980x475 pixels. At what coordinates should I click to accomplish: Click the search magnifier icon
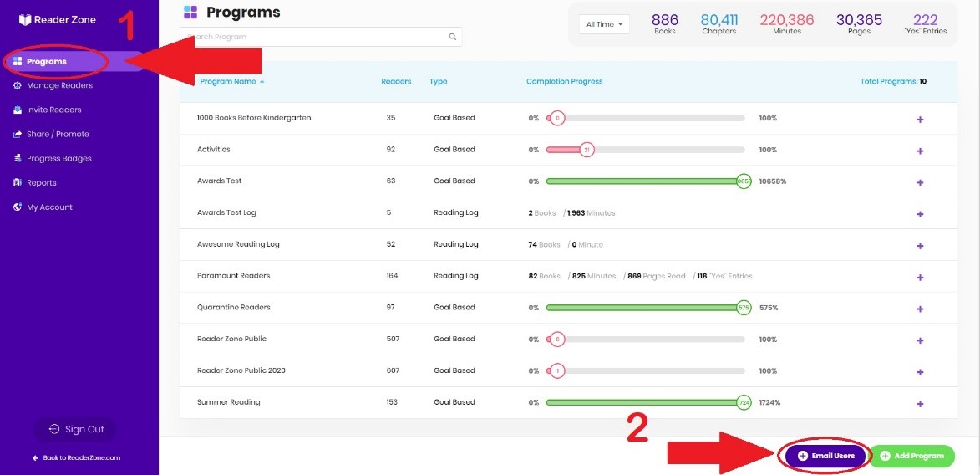tap(453, 37)
